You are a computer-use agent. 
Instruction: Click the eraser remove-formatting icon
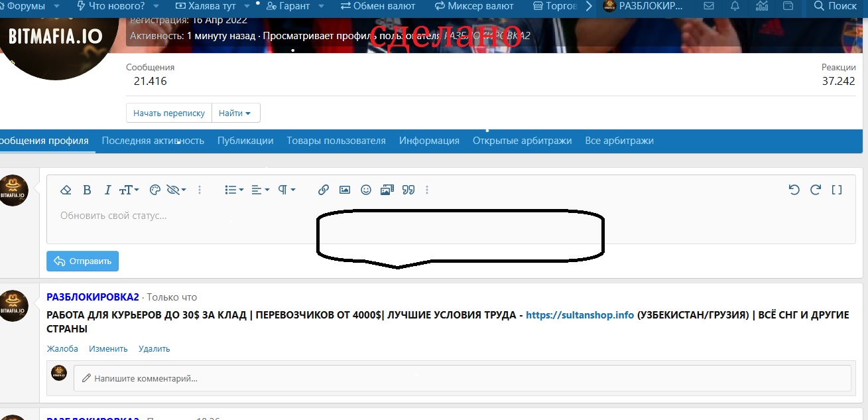click(x=66, y=190)
